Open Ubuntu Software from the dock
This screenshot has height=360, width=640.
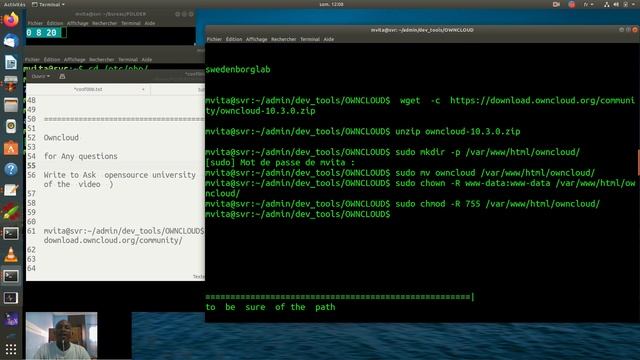(x=11, y=148)
